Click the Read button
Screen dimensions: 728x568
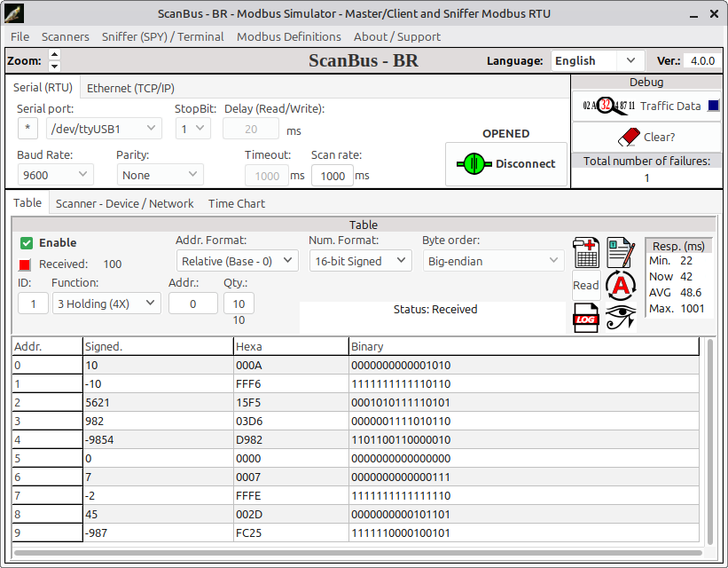click(586, 286)
